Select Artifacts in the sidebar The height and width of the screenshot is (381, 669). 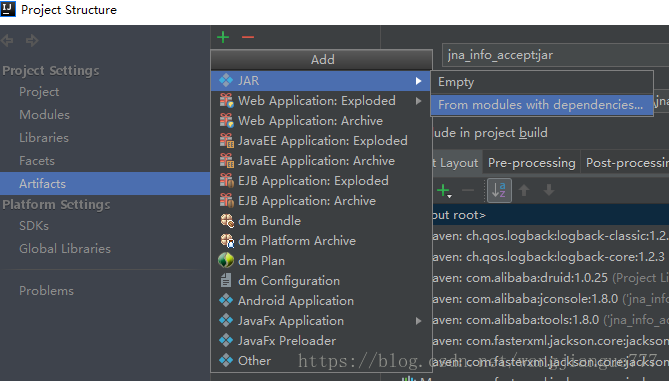pyautogui.click(x=105, y=183)
